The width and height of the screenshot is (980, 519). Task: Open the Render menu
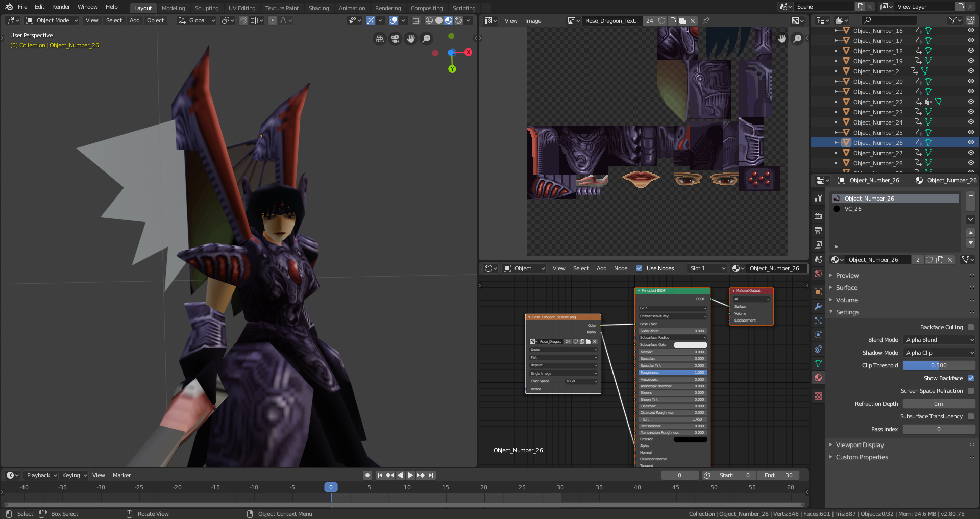(61, 7)
